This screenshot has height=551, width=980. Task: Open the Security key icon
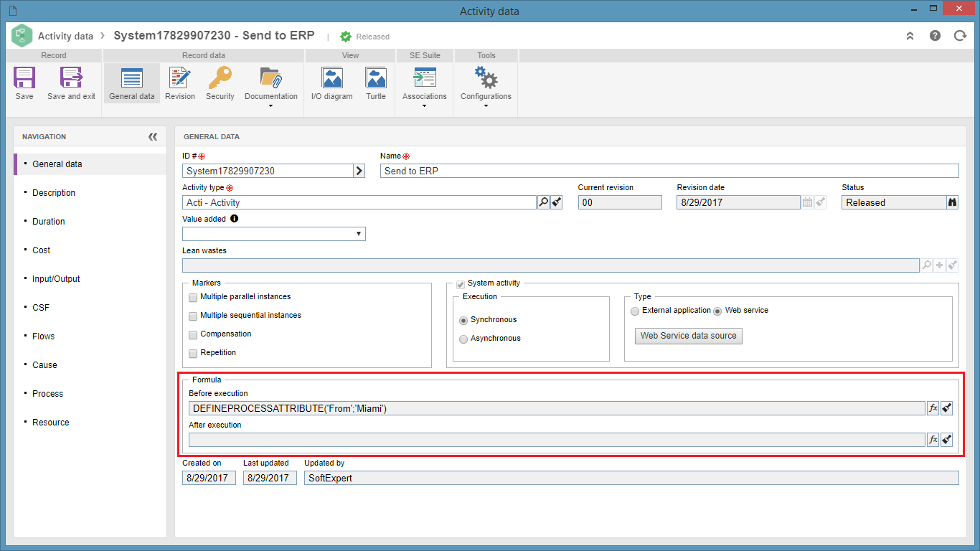click(220, 77)
